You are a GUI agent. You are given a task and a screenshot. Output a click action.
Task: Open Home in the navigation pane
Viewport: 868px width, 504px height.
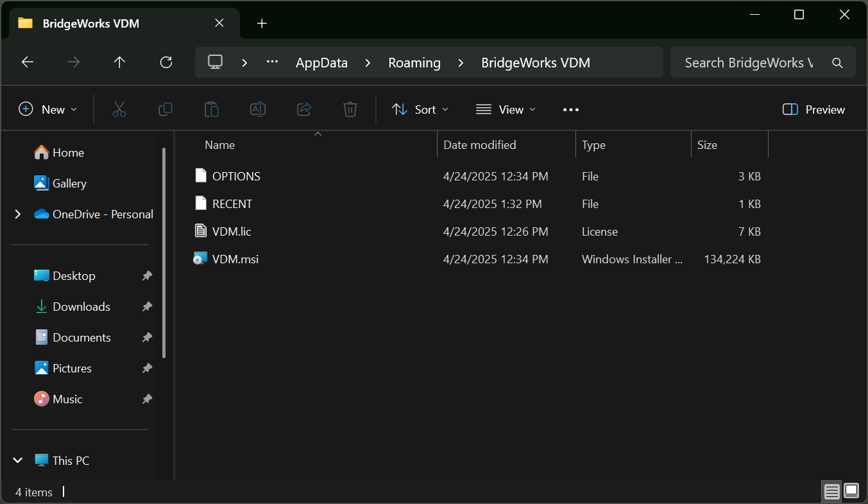click(59, 153)
